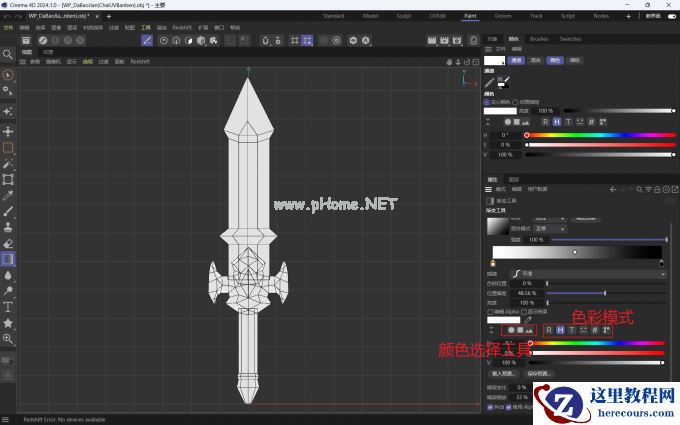The width and height of the screenshot is (680, 425).
Task: Toggle H (HSV) mode in the upper color panel
Action: tap(557, 122)
